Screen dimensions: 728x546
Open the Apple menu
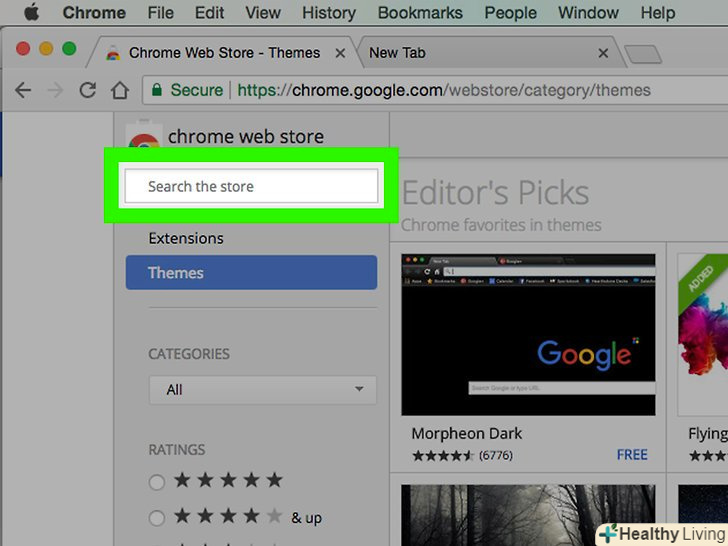[x=32, y=13]
